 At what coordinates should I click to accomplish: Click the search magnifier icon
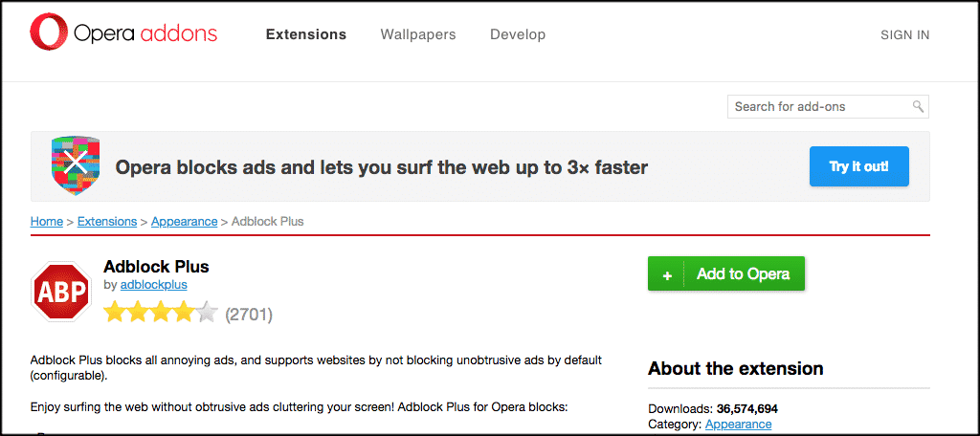click(x=918, y=106)
